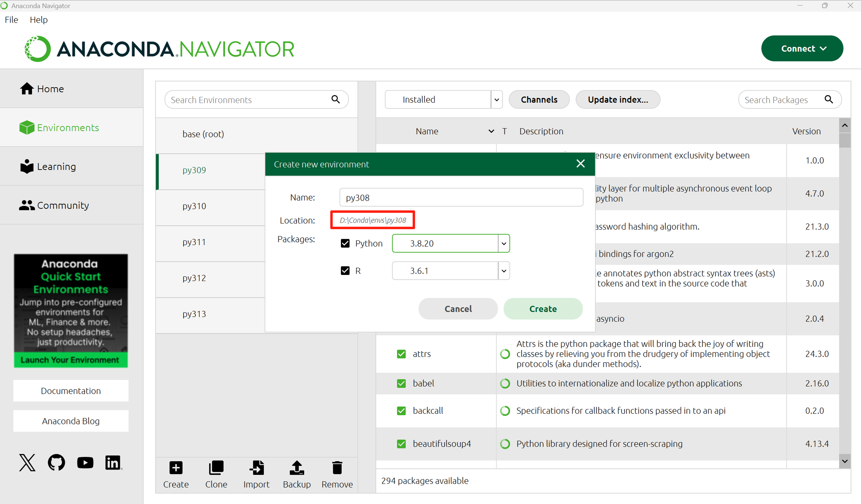861x504 pixels.
Task: Open the GitHub social link
Action: click(x=56, y=463)
